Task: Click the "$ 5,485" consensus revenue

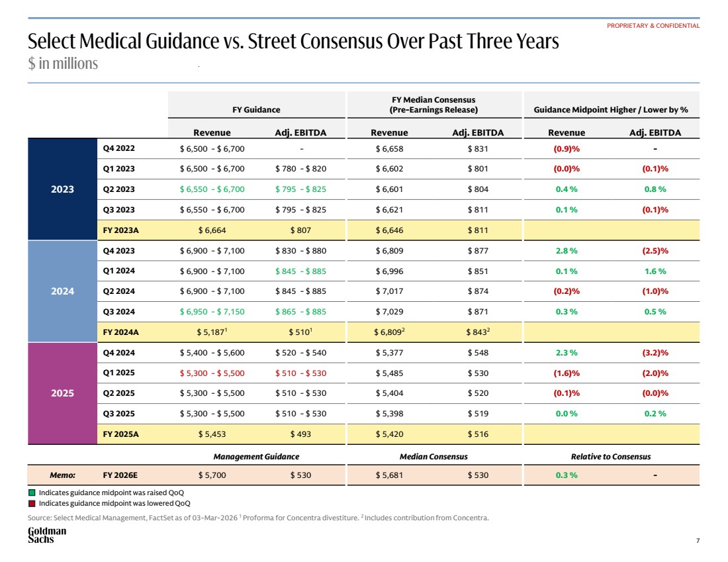Action: click(390, 373)
